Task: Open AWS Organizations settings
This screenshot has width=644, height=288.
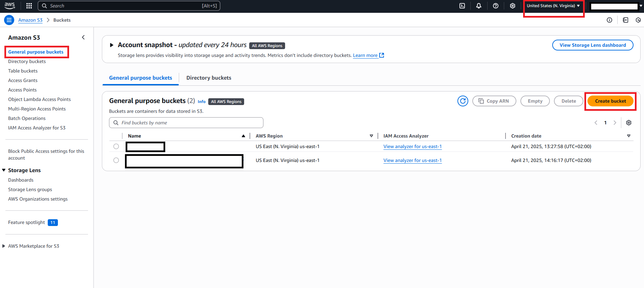Action: point(38,199)
